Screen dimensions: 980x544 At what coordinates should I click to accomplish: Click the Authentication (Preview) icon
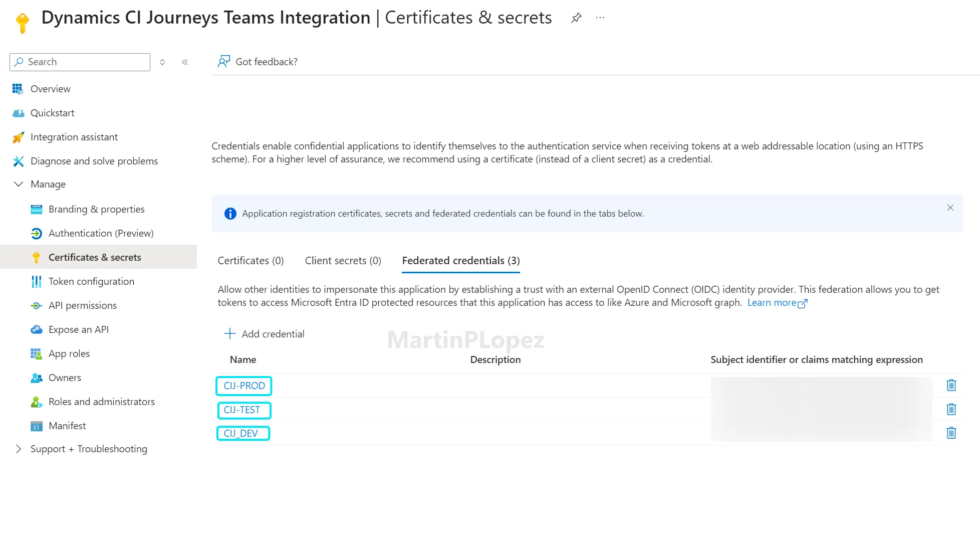[x=37, y=234]
